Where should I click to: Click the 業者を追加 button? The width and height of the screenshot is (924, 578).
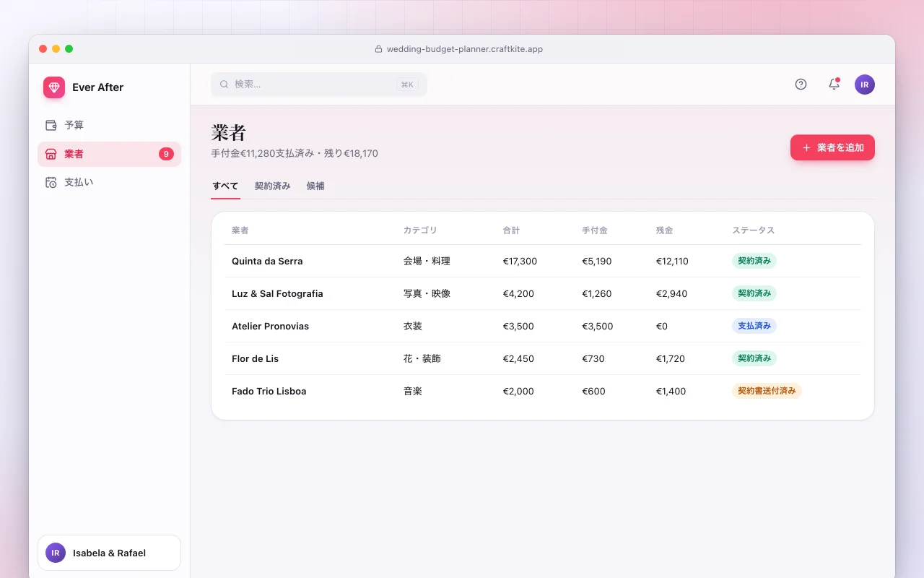(x=832, y=147)
